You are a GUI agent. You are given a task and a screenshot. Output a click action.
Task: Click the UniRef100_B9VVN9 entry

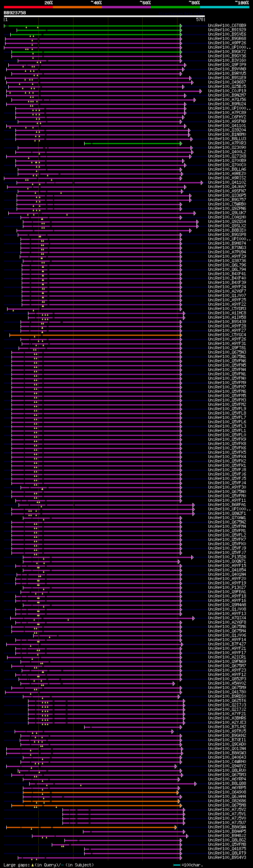point(227,69)
